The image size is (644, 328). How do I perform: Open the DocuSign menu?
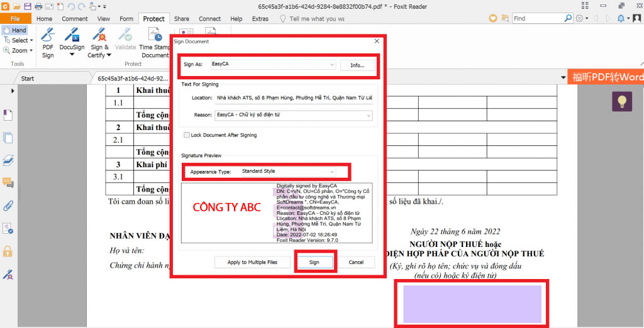click(72, 43)
